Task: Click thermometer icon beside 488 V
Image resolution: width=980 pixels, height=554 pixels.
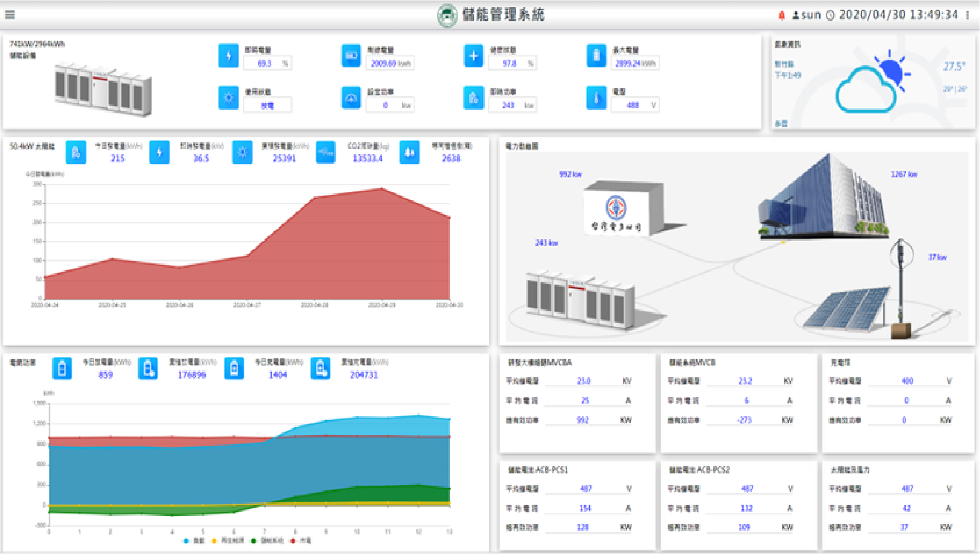Action: tap(596, 98)
